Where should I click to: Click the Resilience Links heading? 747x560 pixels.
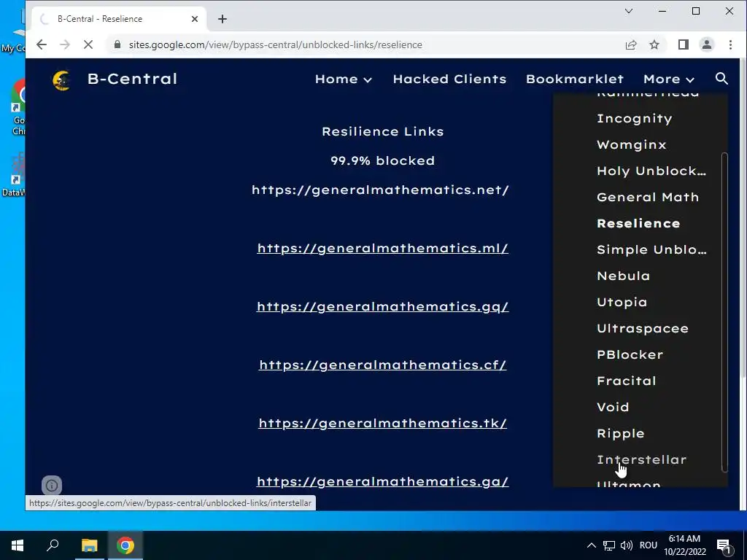click(x=382, y=131)
